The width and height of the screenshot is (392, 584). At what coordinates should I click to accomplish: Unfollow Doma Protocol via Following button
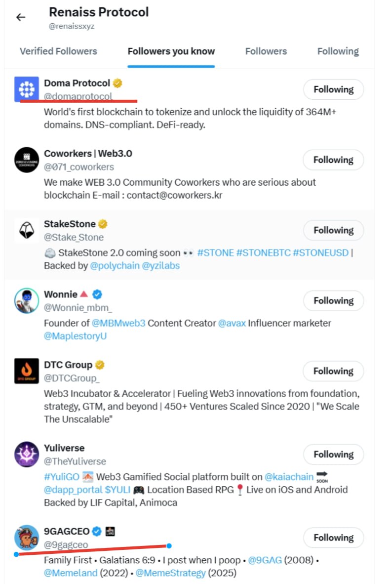point(334,89)
